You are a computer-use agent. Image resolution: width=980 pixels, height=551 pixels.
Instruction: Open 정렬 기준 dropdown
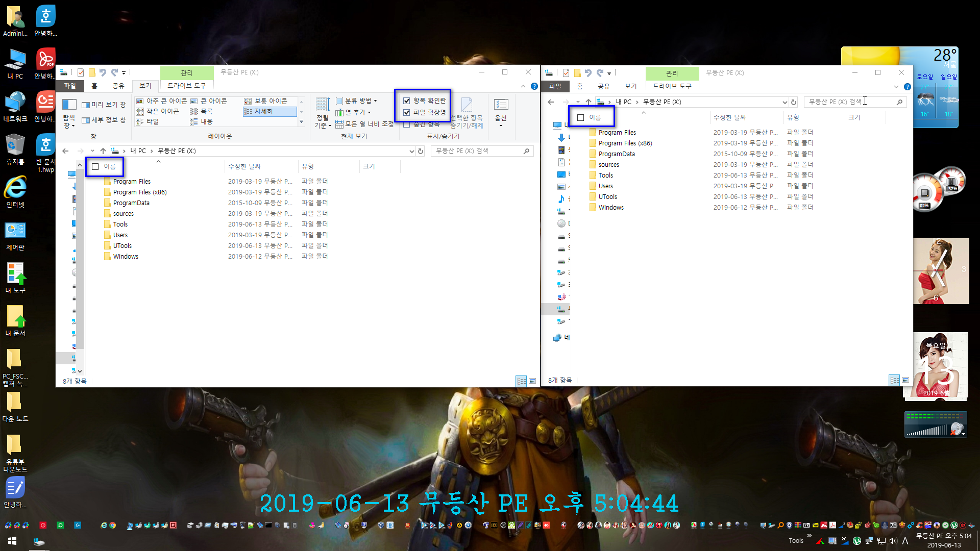tap(323, 113)
